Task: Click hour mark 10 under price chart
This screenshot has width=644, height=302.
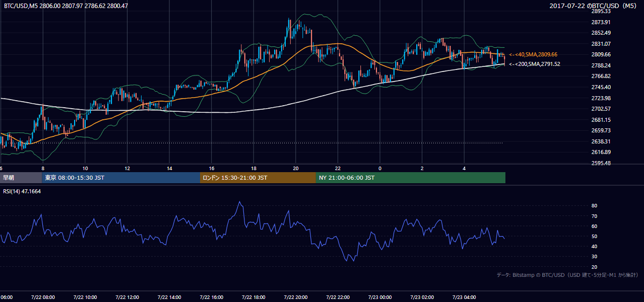Action: [85, 169]
